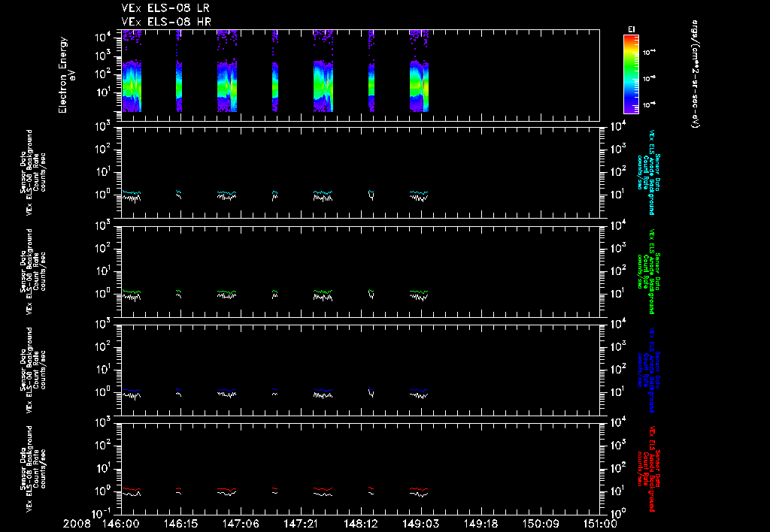
Task: Click the year '2008' on the time axis
Action: 77,524
